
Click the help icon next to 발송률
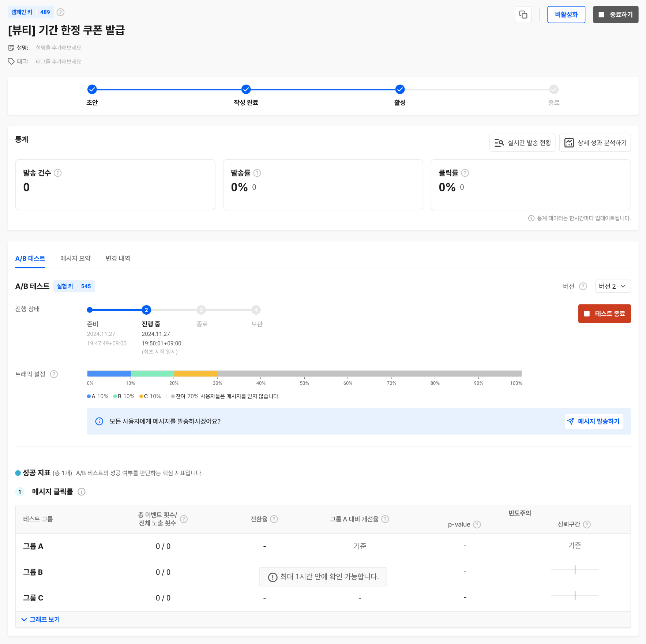(x=257, y=173)
